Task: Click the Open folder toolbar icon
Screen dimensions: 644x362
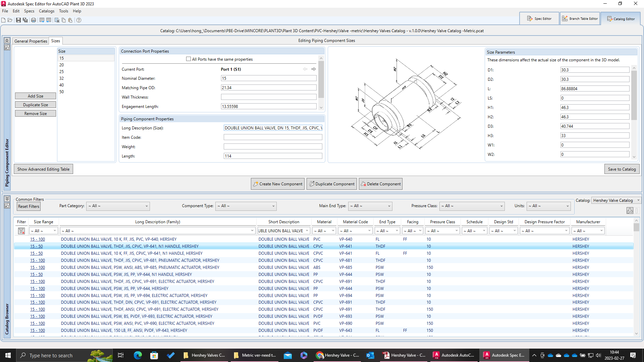Action: point(10,20)
